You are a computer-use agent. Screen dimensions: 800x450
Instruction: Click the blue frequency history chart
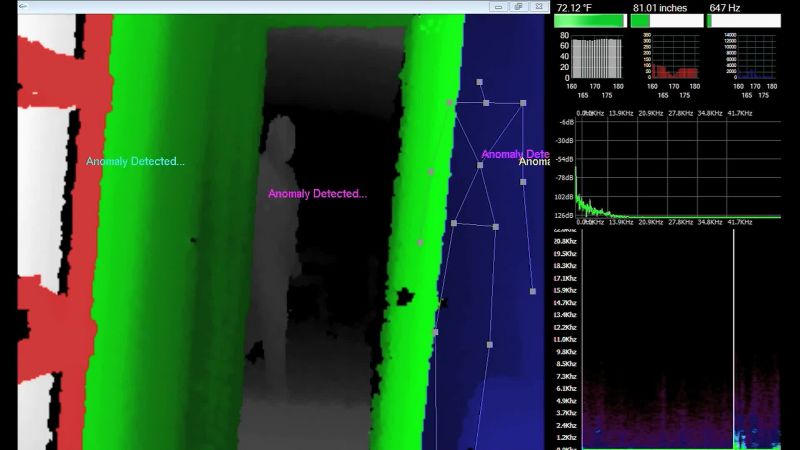[x=756, y=57]
